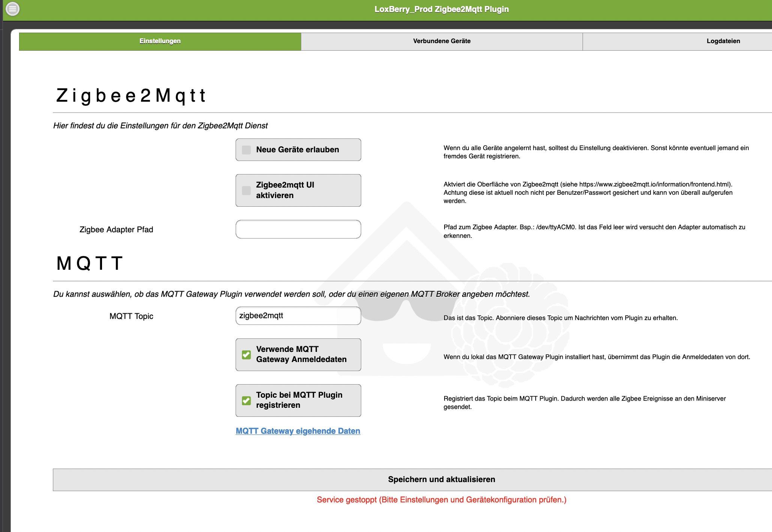Screen dimensions: 772x532
Task: Click the MQTT Topic field containing zigbee2mqtt
Action: 298,316
